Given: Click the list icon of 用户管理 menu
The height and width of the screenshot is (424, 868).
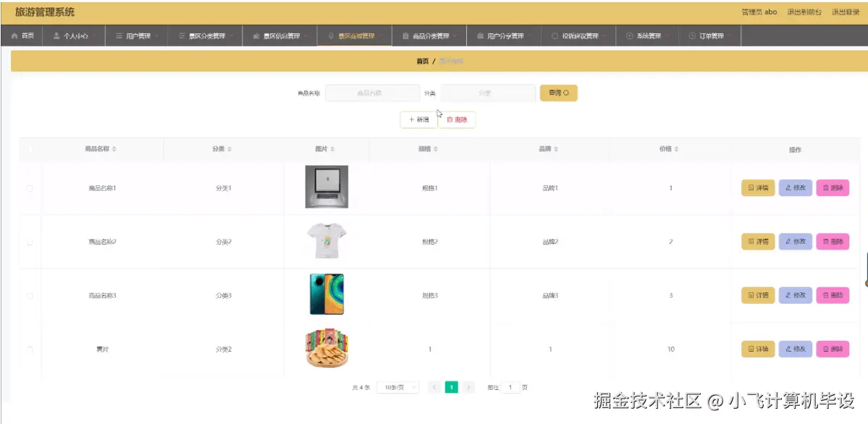Looking at the screenshot, I should pos(119,36).
